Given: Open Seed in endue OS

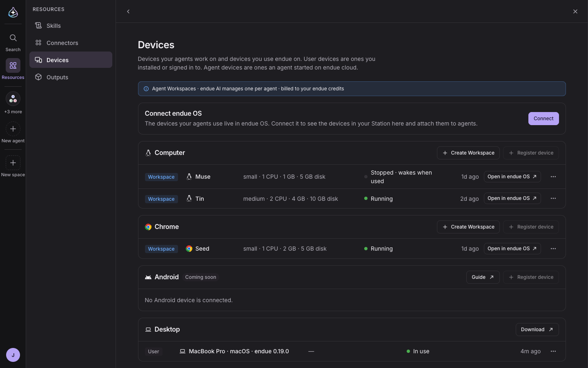Looking at the screenshot, I should [x=512, y=249].
